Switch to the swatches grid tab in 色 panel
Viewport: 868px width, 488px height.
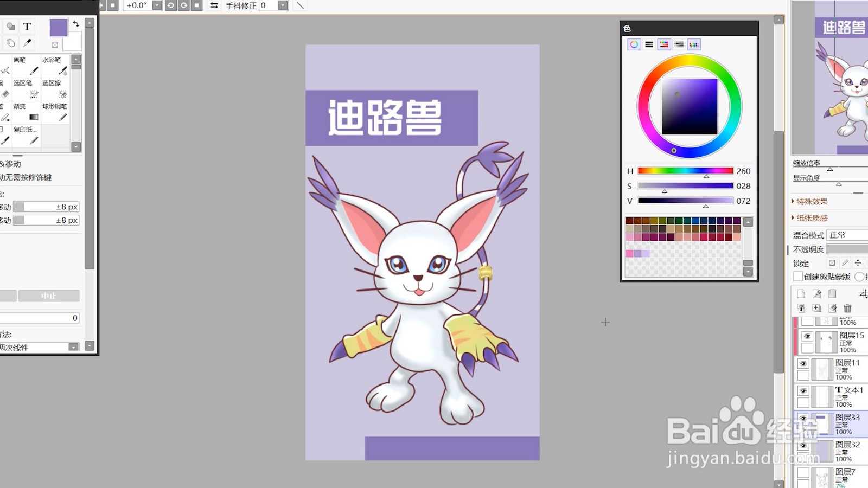(x=694, y=44)
